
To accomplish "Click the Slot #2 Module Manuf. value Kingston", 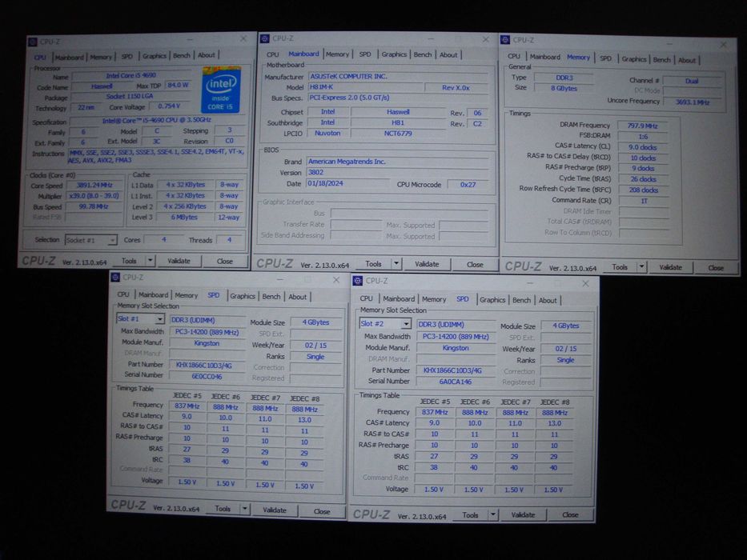I will tap(456, 348).
